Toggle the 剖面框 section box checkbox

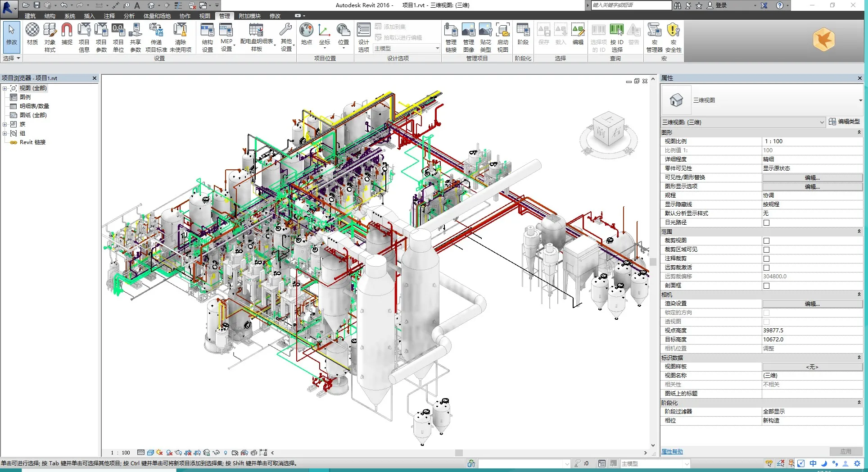click(766, 286)
